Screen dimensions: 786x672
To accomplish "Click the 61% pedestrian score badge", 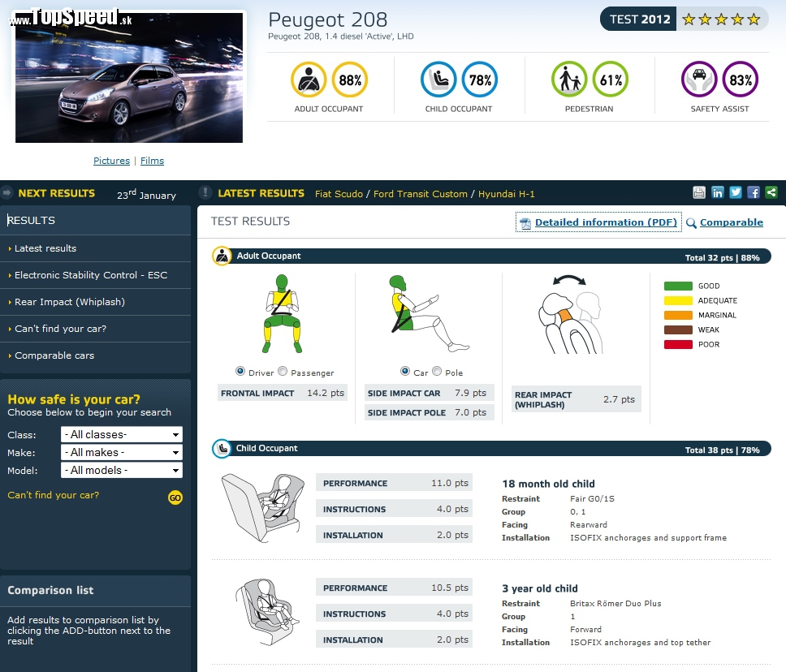I will click(611, 80).
